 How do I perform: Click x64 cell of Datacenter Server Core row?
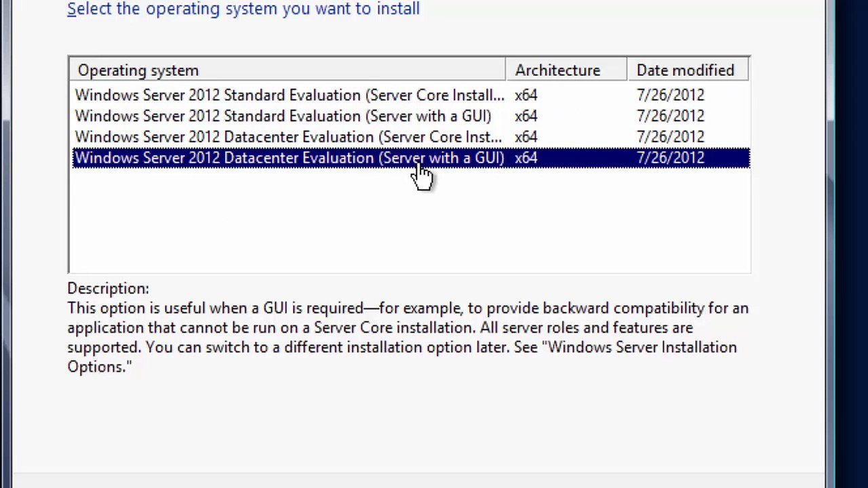(x=526, y=138)
